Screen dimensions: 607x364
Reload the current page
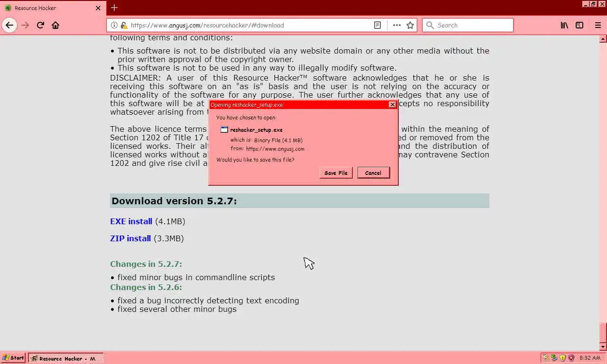click(x=40, y=25)
